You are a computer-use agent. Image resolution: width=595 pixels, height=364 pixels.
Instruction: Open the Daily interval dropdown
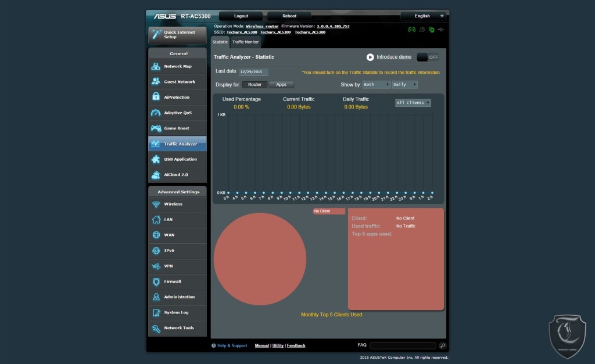(405, 85)
